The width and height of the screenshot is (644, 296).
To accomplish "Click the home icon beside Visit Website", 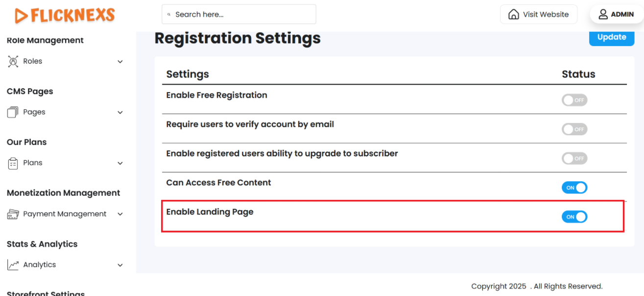I will 514,14.
